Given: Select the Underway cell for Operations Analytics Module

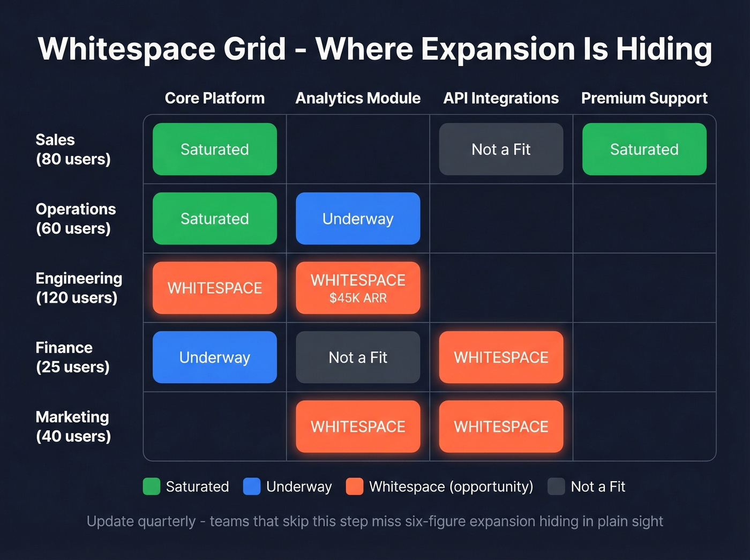Looking at the screenshot, I should [x=357, y=219].
